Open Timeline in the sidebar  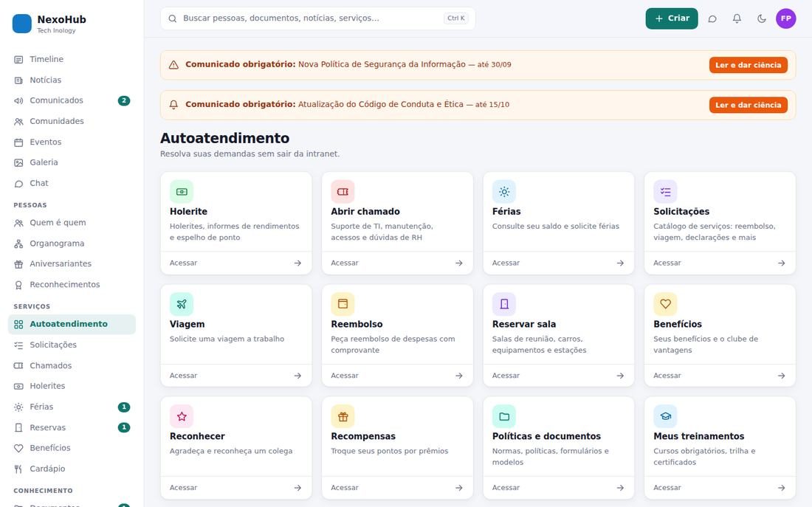point(72,59)
